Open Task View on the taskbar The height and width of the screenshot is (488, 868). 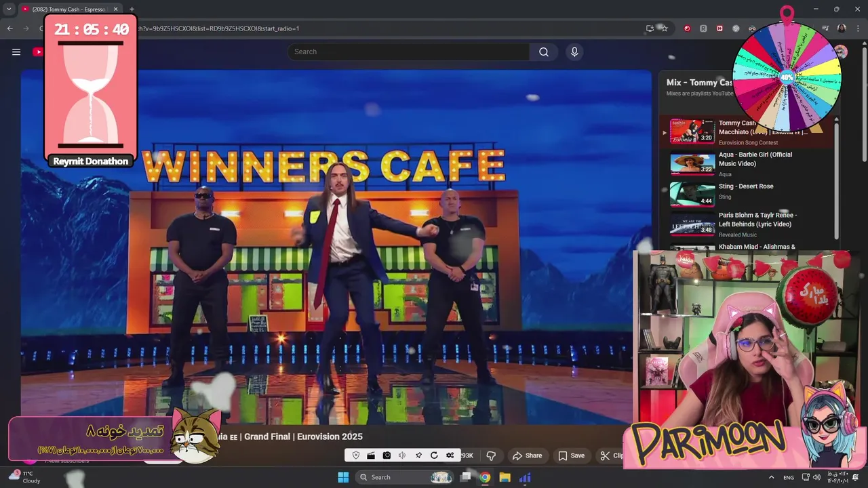coord(466,477)
